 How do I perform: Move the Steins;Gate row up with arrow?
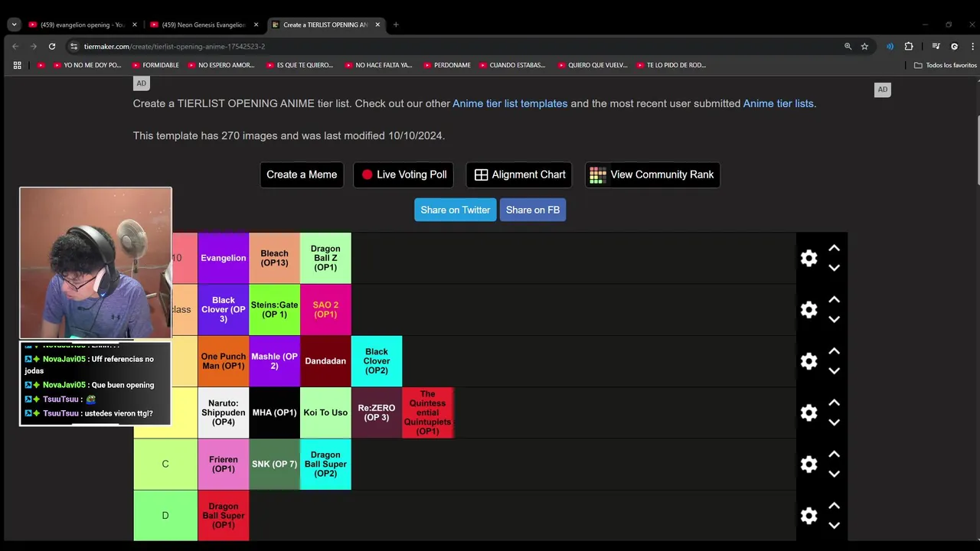point(834,299)
